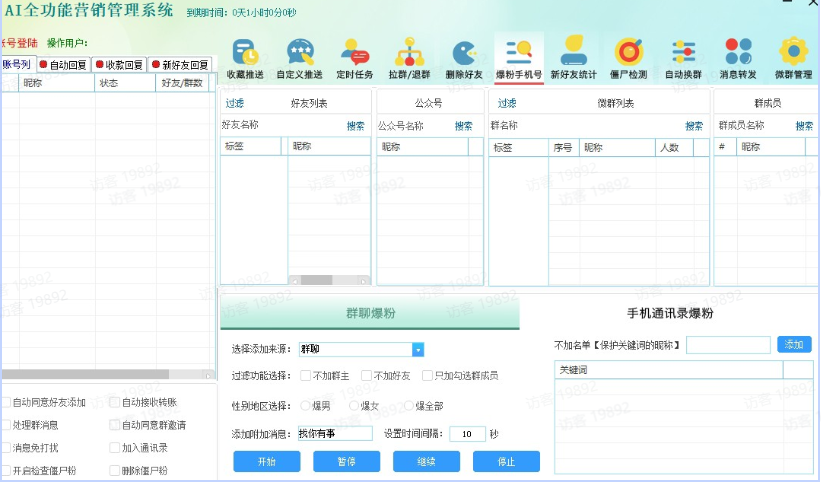Click the 添加 button for keyword blacklist

[794, 344]
